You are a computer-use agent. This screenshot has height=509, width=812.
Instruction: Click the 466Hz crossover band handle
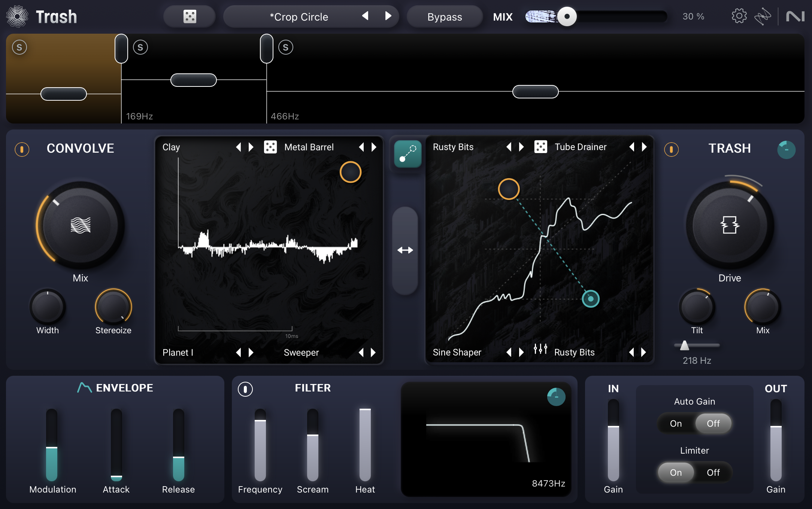coord(266,49)
